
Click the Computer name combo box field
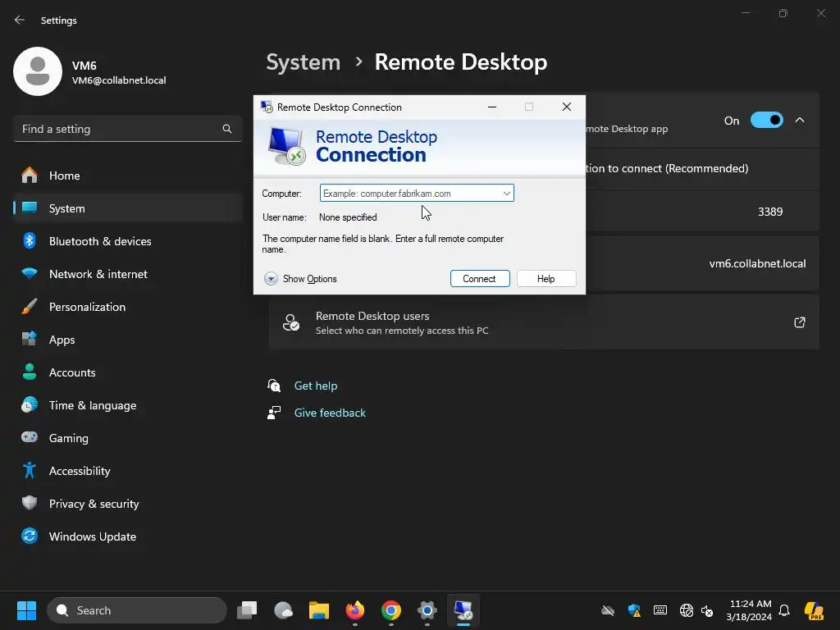click(417, 194)
